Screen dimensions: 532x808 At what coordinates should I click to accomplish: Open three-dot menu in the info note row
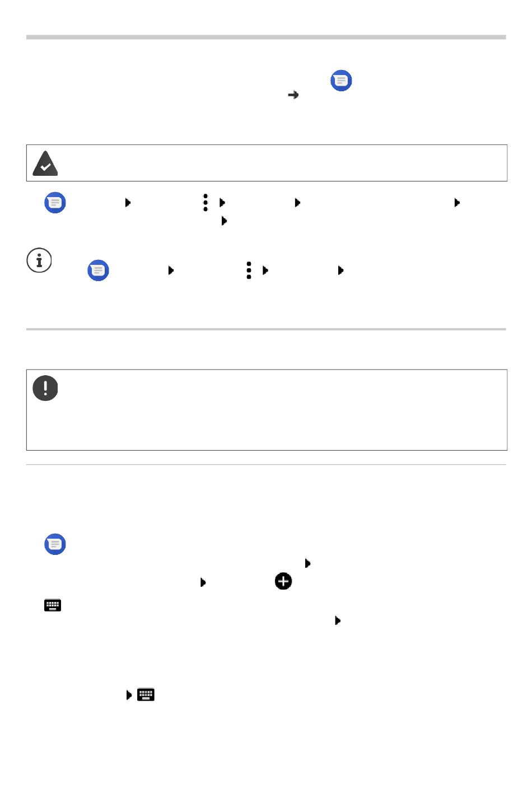coord(249,270)
